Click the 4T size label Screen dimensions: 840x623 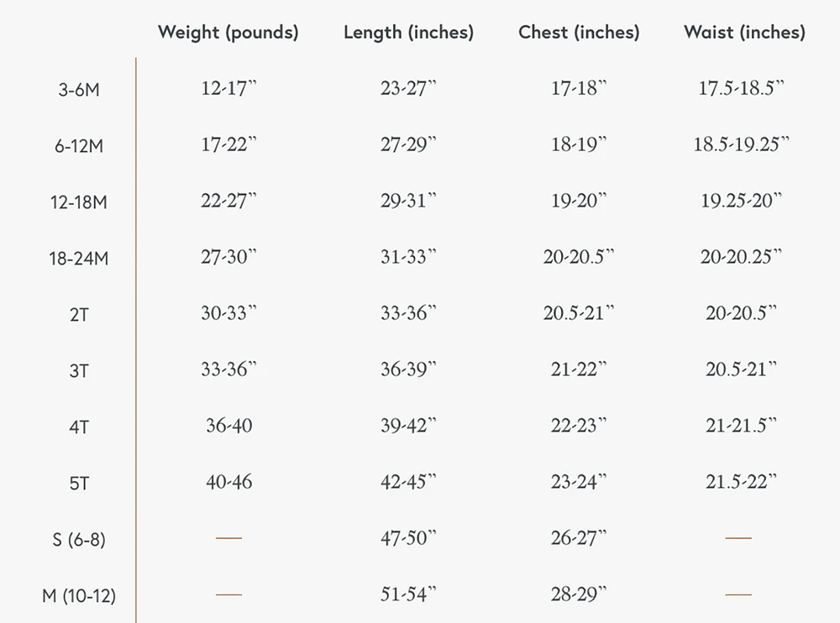click(79, 427)
